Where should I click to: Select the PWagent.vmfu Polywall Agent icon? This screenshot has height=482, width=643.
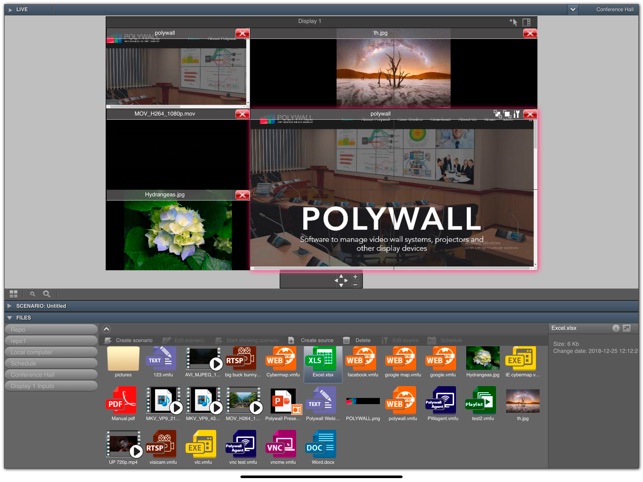pyautogui.click(x=441, y=400)
